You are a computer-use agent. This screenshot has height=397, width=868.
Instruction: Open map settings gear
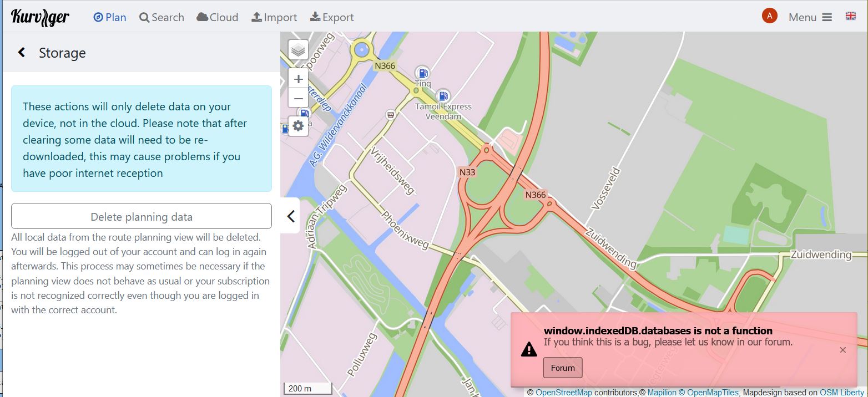pos(298,126)
